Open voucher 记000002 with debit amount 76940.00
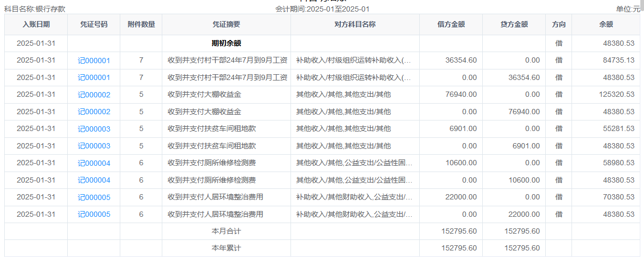Viewport: 644px width, 261px height. [94, 95]
